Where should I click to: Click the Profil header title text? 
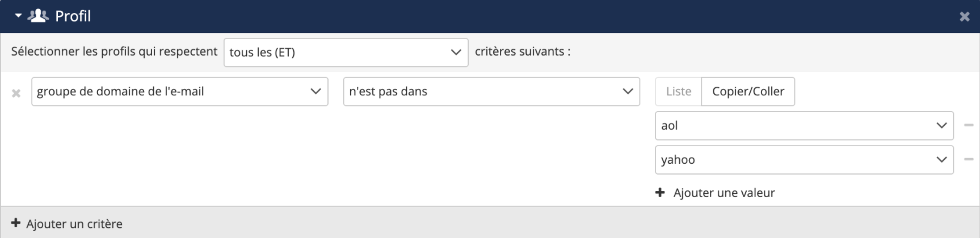pyautogui.click(x=73, y=16)
